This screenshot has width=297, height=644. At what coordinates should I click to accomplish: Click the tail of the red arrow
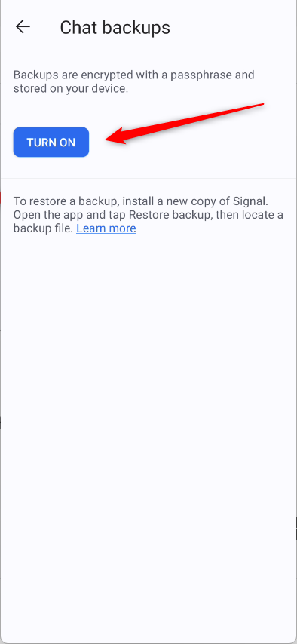pos(257,106)
